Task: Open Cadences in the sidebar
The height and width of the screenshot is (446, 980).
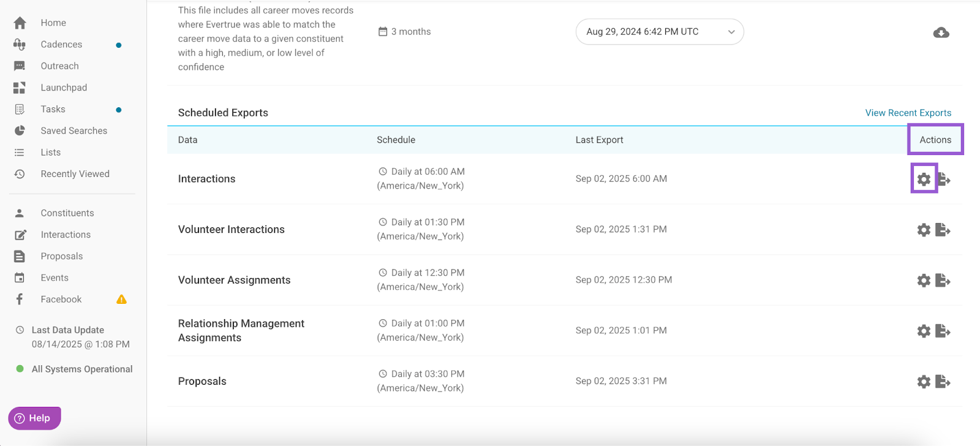Action: pyautogui.click(x=61, y=45)
